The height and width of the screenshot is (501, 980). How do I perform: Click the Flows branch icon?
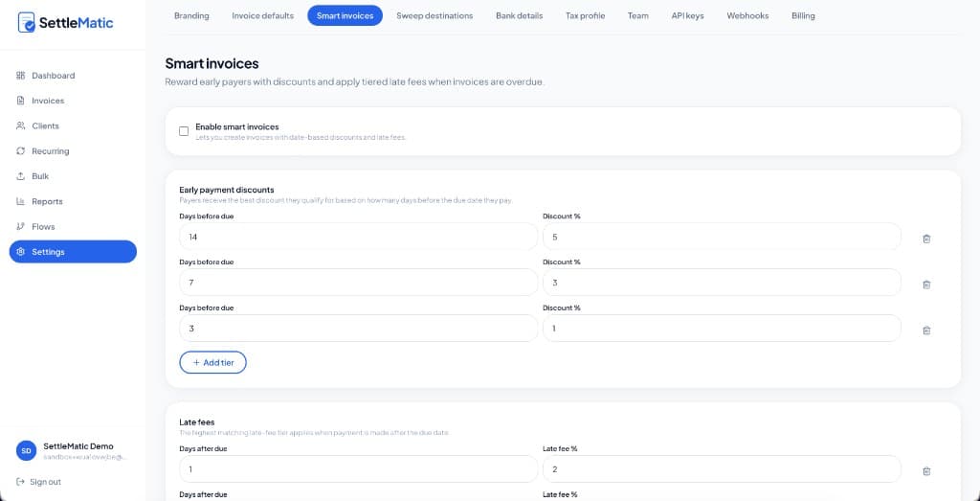pyautogui.click(x=20, y=226)
